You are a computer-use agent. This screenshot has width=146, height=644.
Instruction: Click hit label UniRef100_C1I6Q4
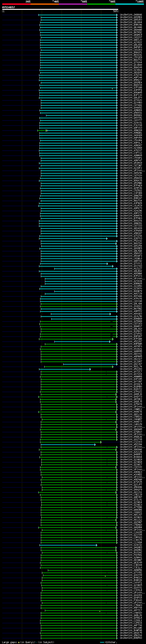click(131, 542)
